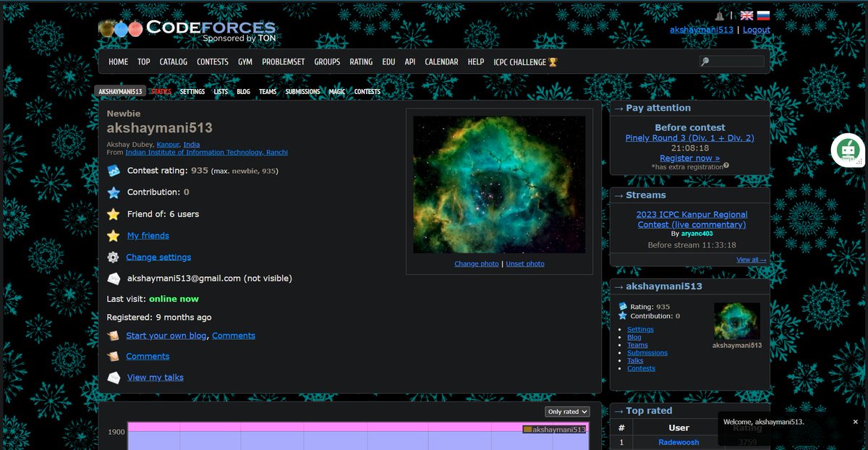Open the notifications bell icon
868x450 pixels.
[x=720, y=15]
